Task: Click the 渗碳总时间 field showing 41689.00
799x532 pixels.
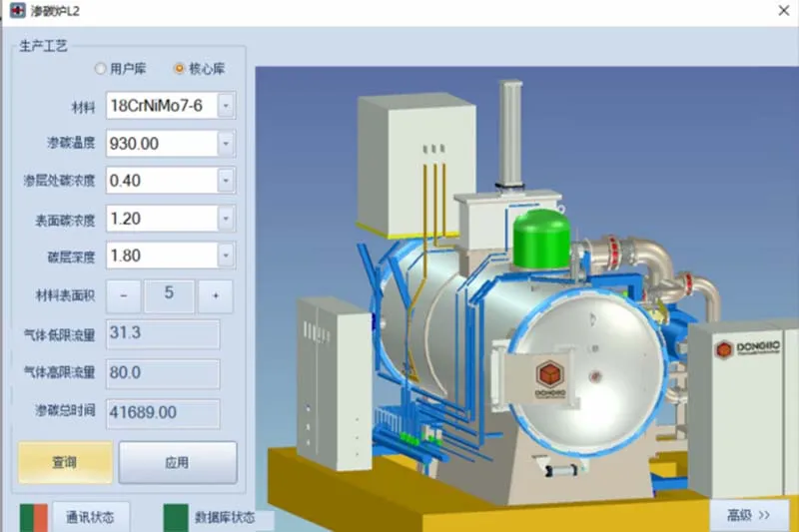Action: pyautogui.click(x=162, y=411)
